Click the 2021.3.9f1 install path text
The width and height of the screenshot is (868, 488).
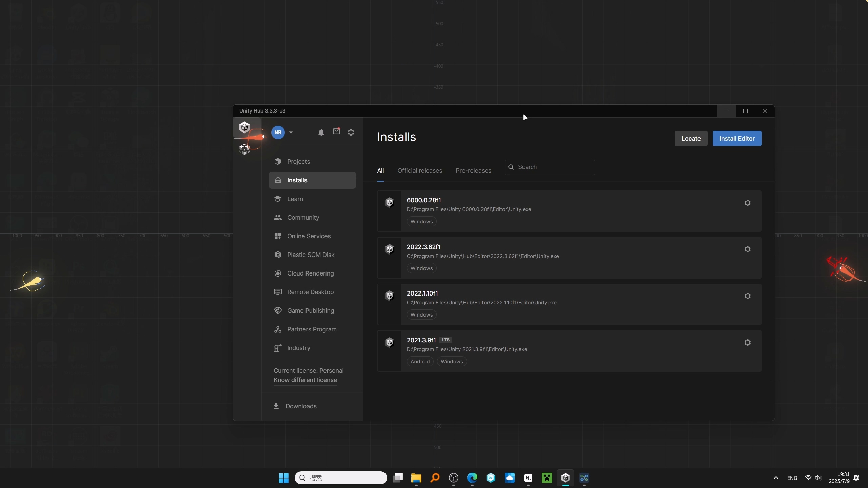click(467, 349)
